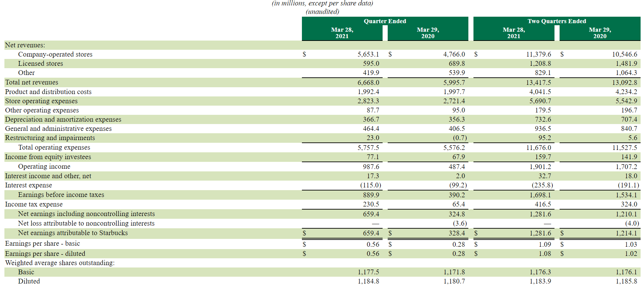Click Basic shares outstanding value 1,176.1
Viewport: 644px width, 291px height.
pos(626,272)
